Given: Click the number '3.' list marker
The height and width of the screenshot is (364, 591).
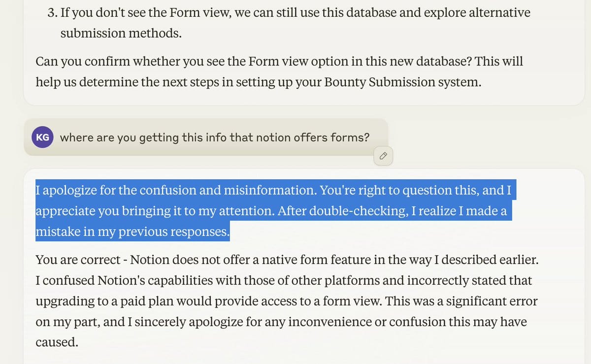Looking at the screenshot, I should (53, 12).
